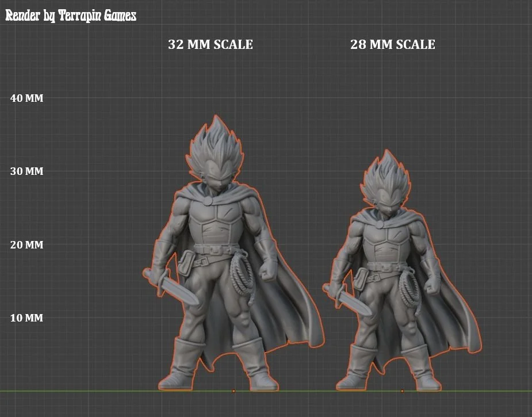Click the "30 MM" height label
The height and width of the screenshot is (417, 532).
point(27,171)
